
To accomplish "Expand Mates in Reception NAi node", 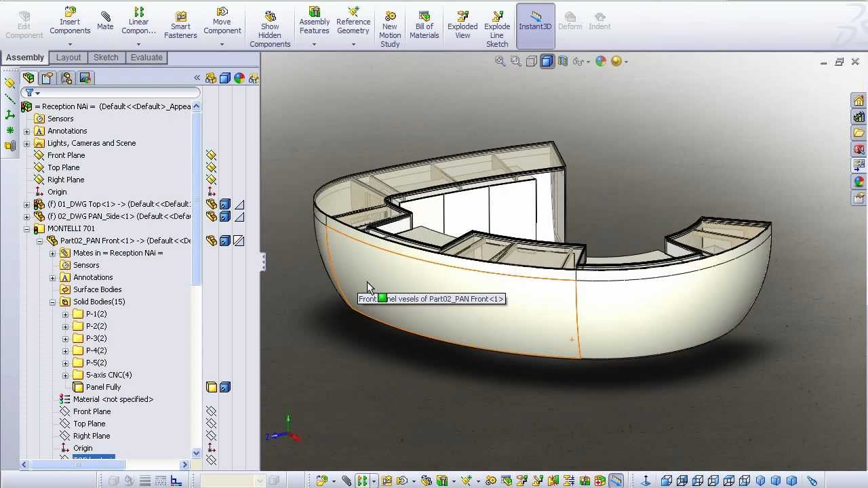I will tap(52, 253).
